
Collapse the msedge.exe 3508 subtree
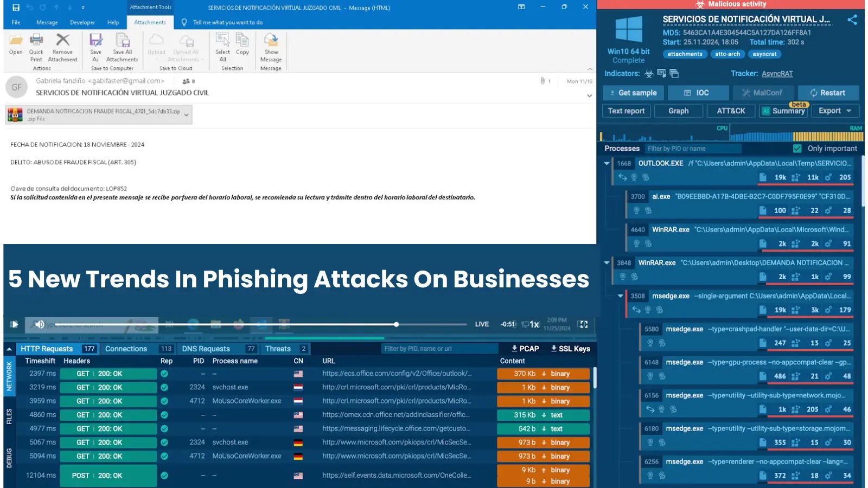[620, 296]
